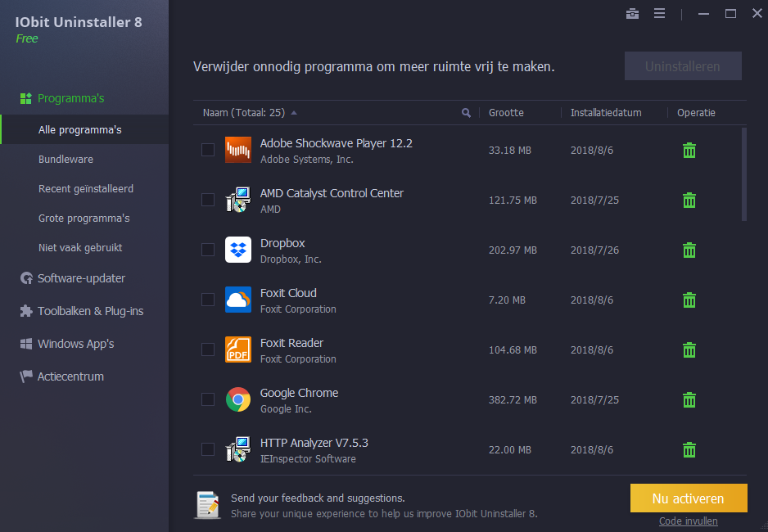The width and height of the screenshot is (768, 532).
Task: Click the Dropbox app icon
Action: [238, 250]
